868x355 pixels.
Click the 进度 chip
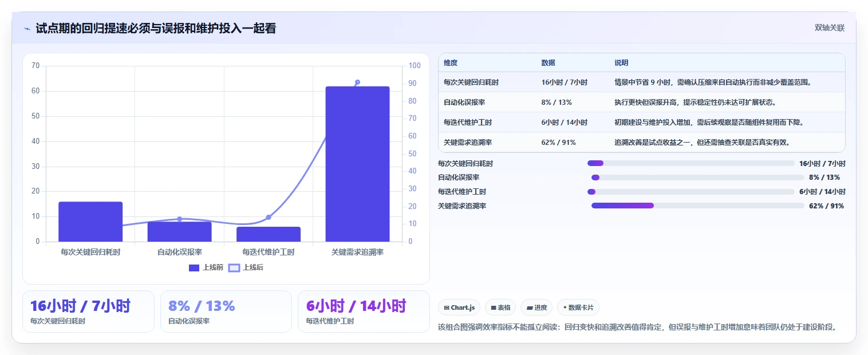click(536, 307)
